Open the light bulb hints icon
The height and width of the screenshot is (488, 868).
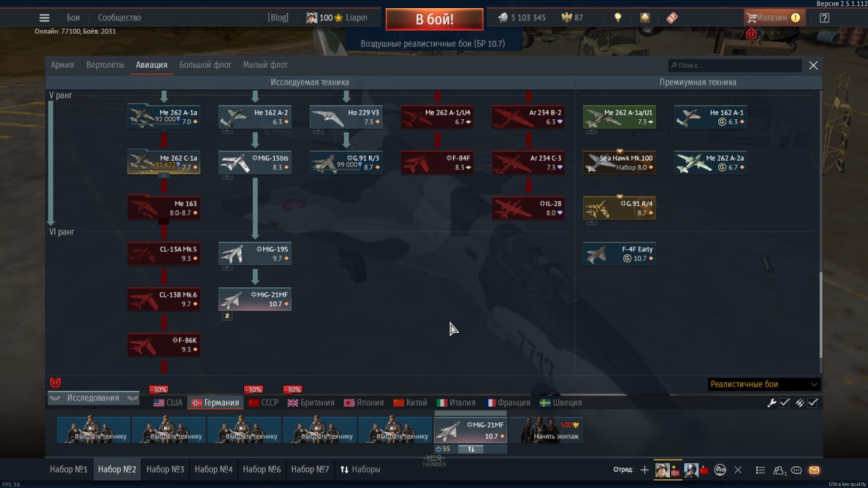click(x=618, y=18)
